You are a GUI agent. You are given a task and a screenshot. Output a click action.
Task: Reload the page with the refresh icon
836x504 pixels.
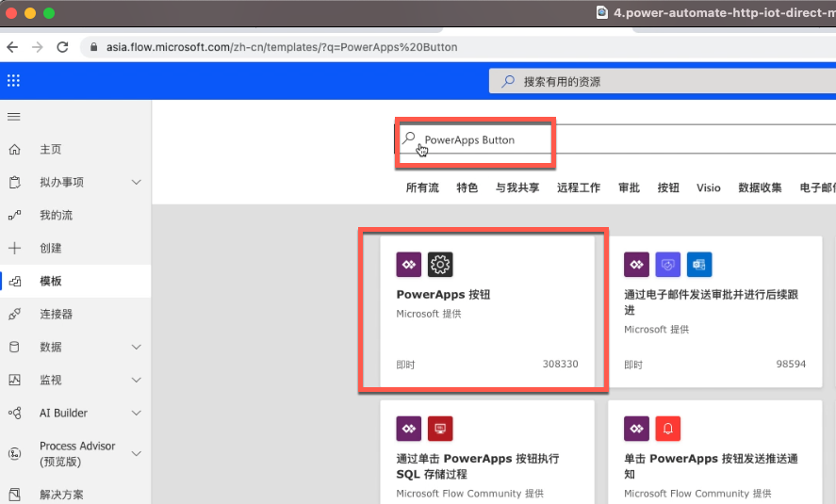(62, 47)
